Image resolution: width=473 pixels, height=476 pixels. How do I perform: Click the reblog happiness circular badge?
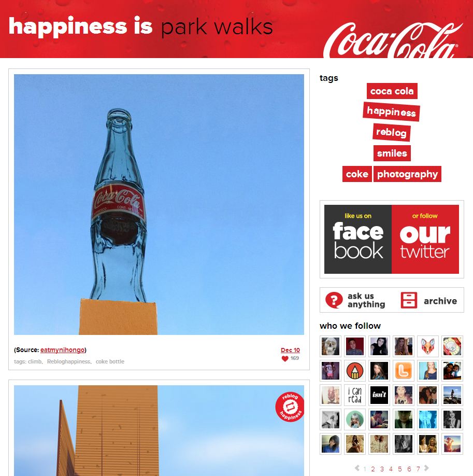click(x=290, y=407)
